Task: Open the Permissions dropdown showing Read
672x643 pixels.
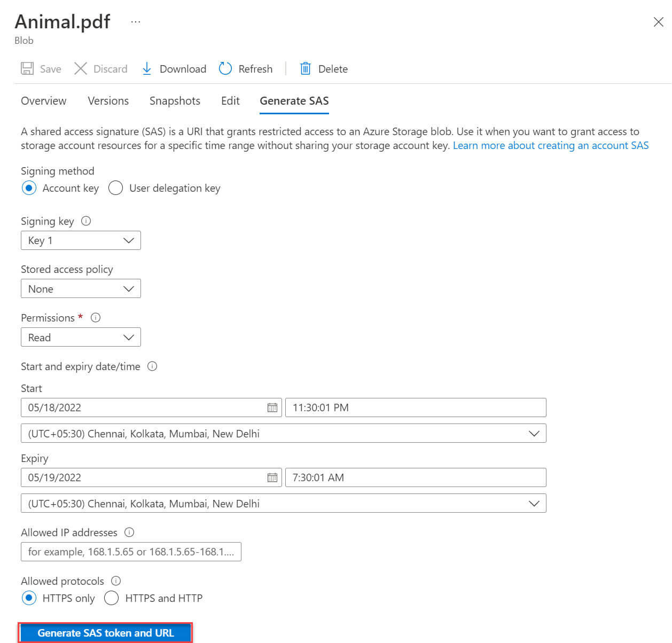Action: click(x=80, y=337)
